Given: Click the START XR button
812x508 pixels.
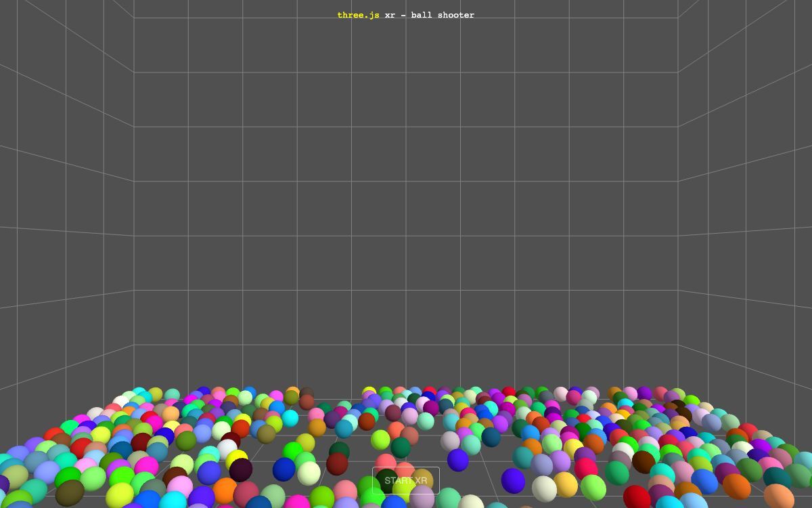Looking at the screenshot, I should (x=406, y=480).
